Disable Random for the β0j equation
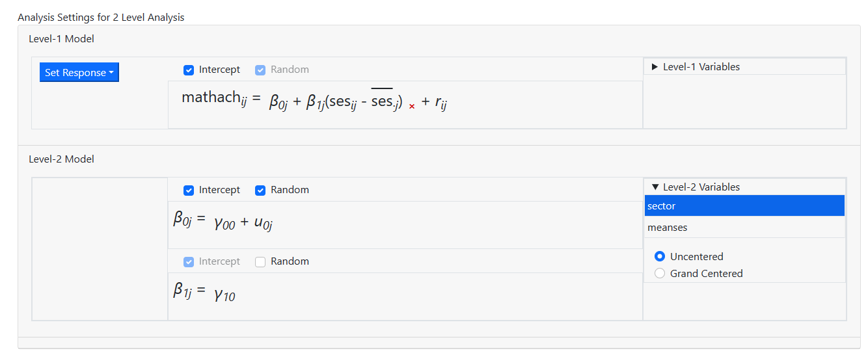 (x=260, y=191)
